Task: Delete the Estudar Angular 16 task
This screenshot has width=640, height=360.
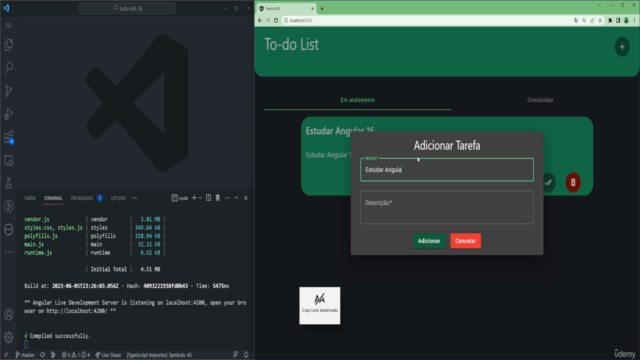Action: (573, 182)
